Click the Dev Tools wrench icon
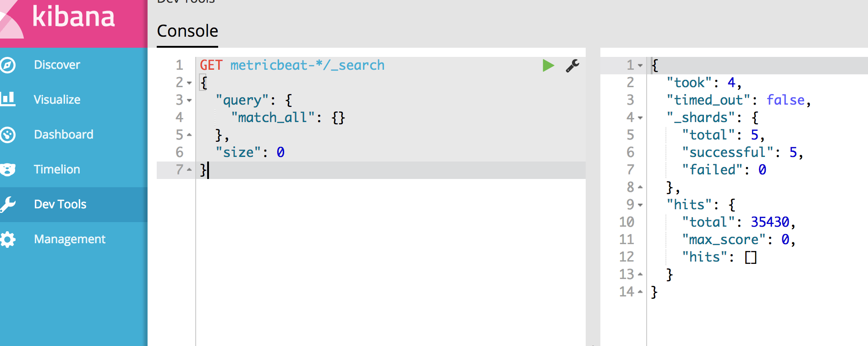Screen dimensions: 868x346 [8, 204]
